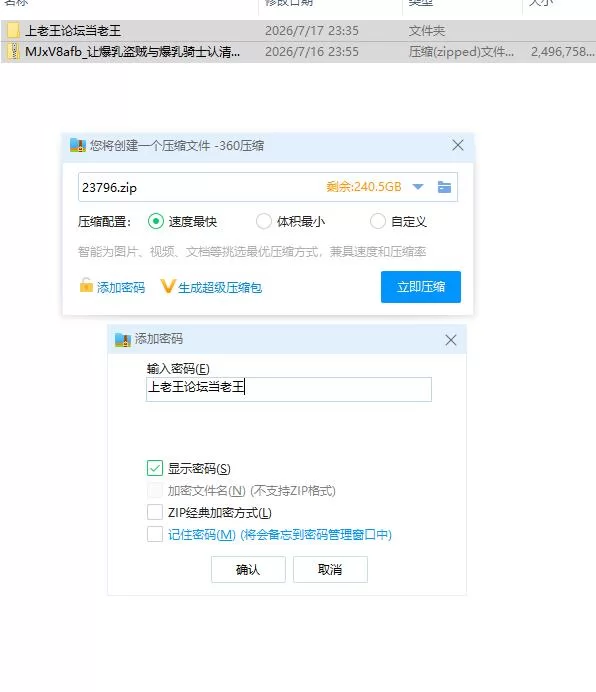Click the 记住密码(M) blue link text
The image size is (596, 692).
click(280, 535)
